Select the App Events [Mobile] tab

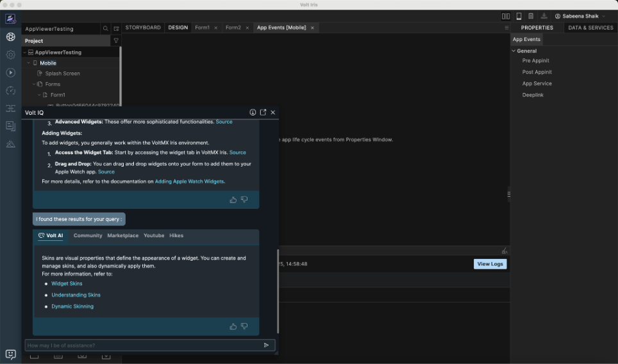tap(281, 28)
